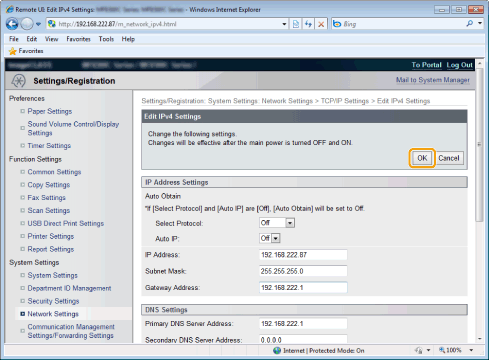489x360 pixels.
Task: Stop loading with the red X icon
Action: 321,24
